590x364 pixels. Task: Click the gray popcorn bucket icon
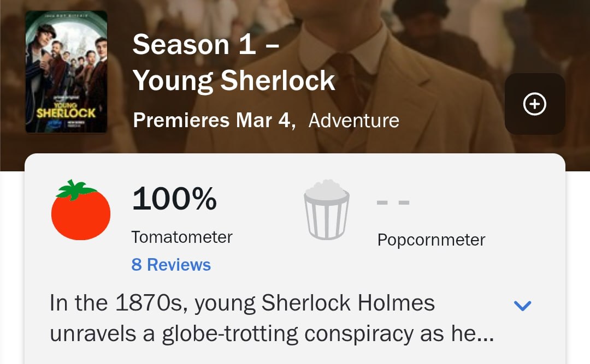pyautogui.click(x=327, y=210)
